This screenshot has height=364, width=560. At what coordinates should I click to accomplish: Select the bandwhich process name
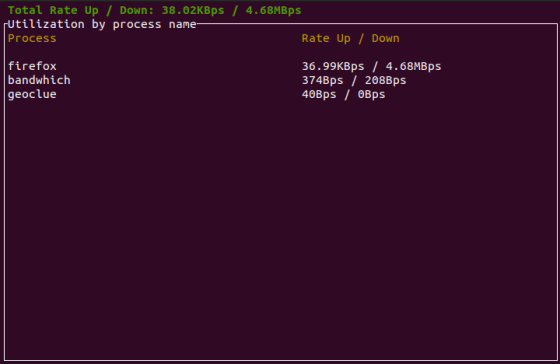[x=39, y=80]
